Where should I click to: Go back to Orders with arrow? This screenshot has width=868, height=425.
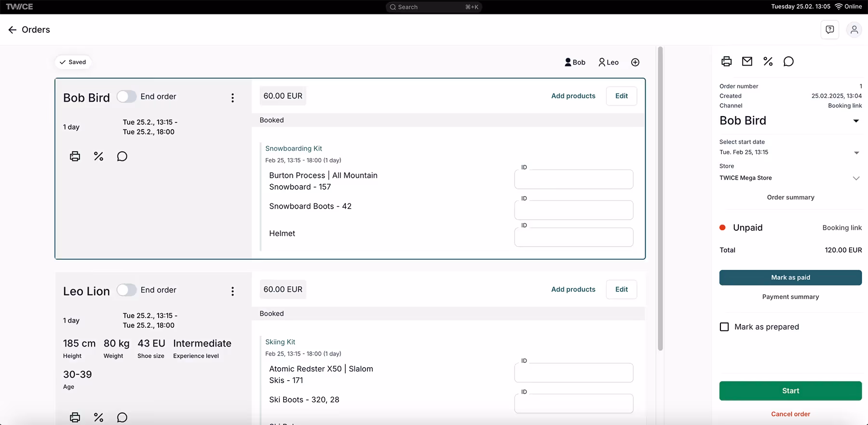point(13,30)
